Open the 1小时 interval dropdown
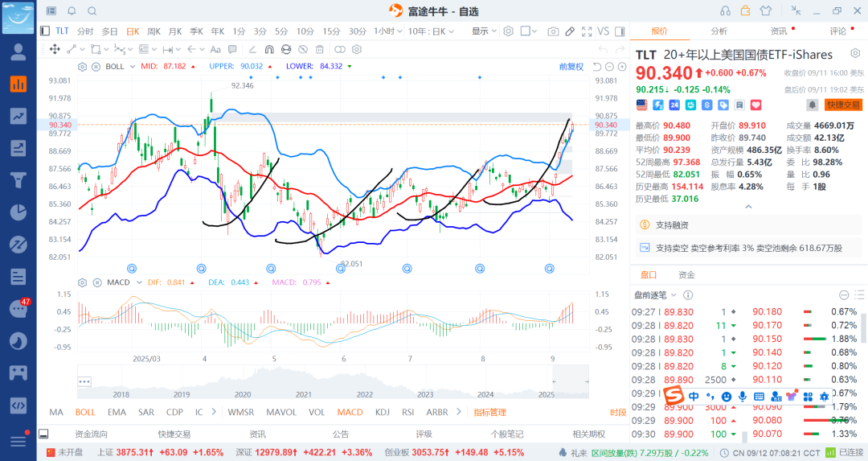The image size is (868, 461). [387, 31]
